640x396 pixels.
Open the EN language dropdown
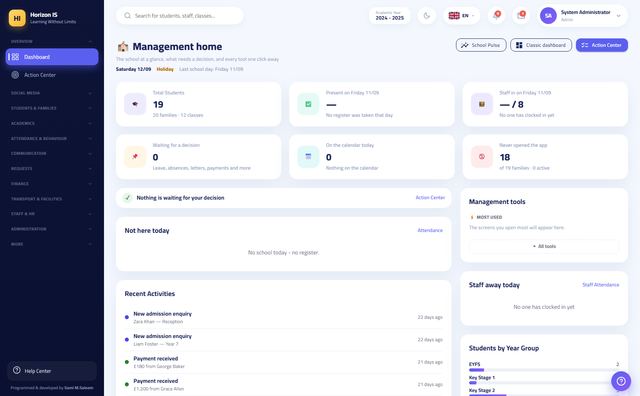coord(462,16)
